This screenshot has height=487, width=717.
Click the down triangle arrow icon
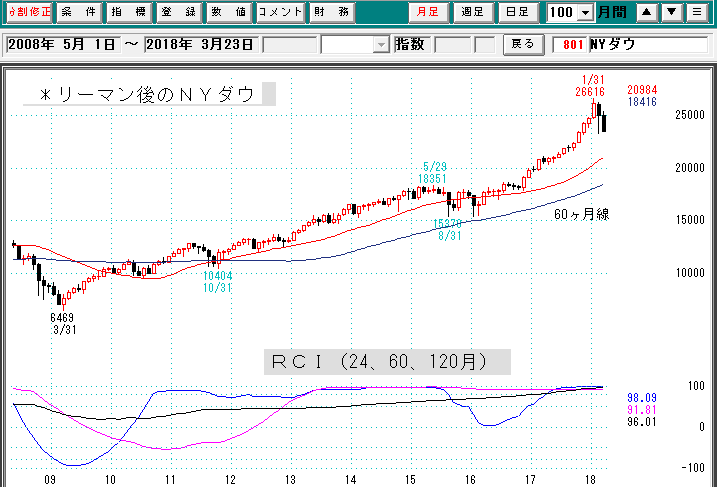671,13
